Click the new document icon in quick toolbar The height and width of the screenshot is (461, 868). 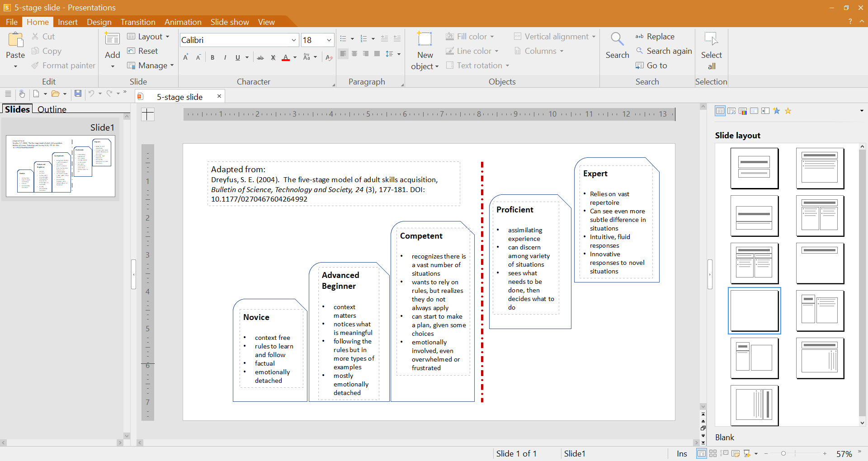coord(36,94)
